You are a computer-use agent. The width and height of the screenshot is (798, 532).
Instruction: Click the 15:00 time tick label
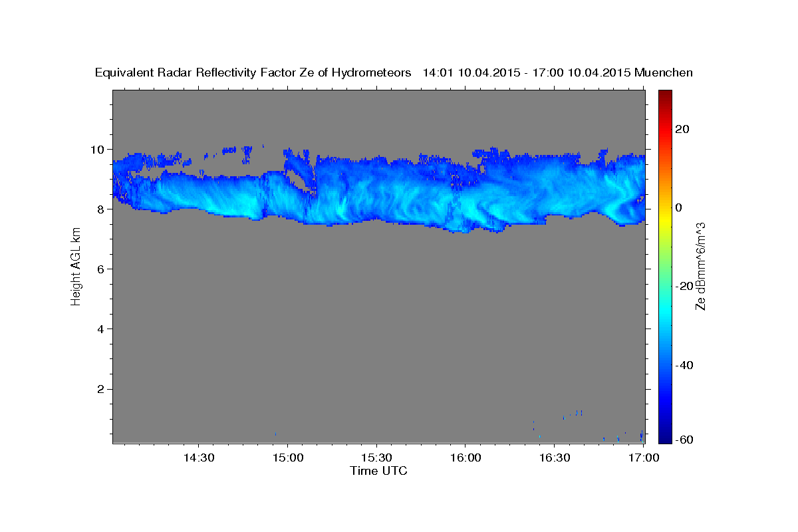click(x=287, y=458)
